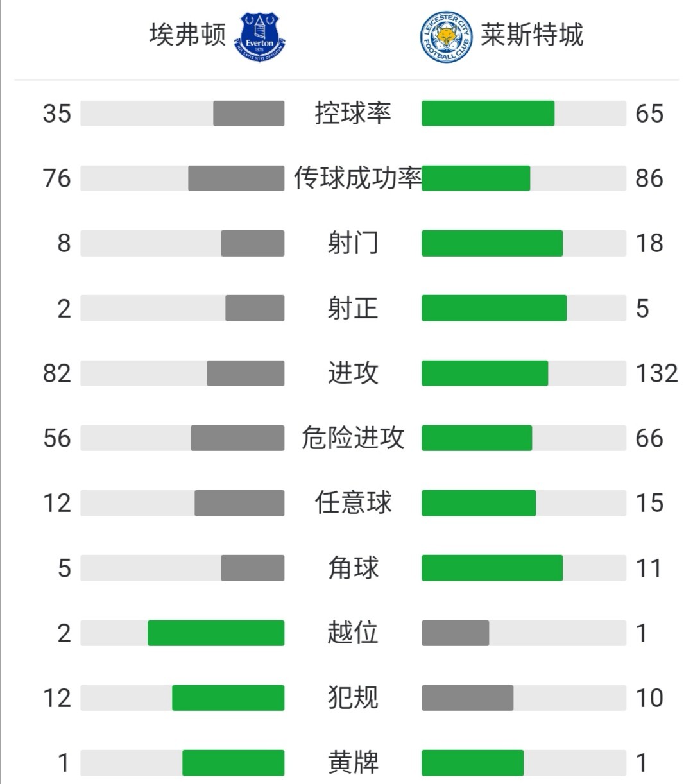Select the 黄牌 stat label
The height and width of the screenshot is (784, 693).
pos(353,763)
